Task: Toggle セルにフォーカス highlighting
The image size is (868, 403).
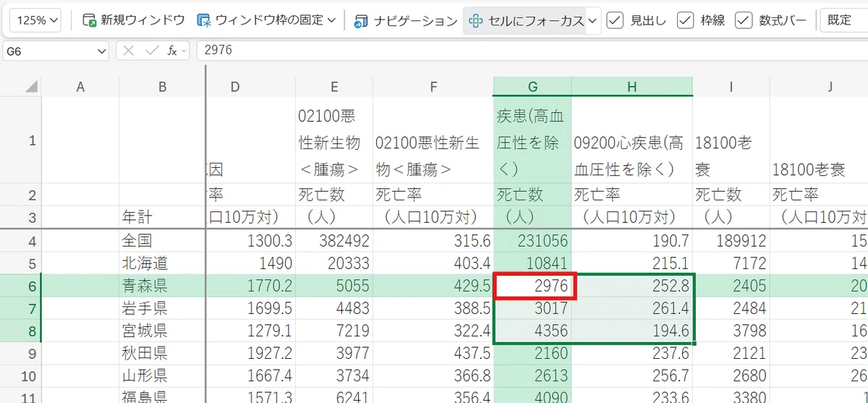Action: point(525,20)
